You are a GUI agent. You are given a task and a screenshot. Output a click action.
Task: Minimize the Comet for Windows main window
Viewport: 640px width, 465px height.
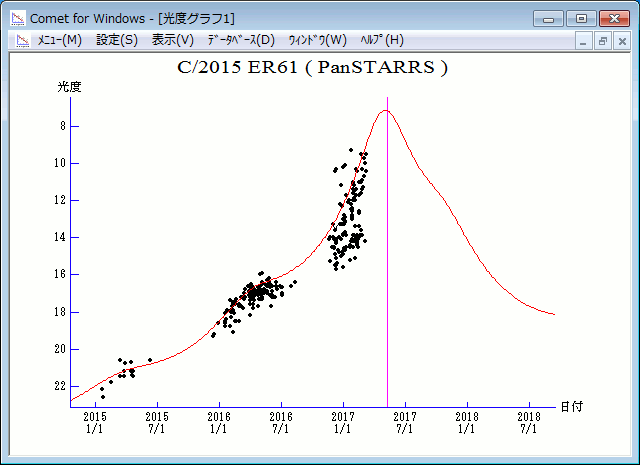[548, 19]
